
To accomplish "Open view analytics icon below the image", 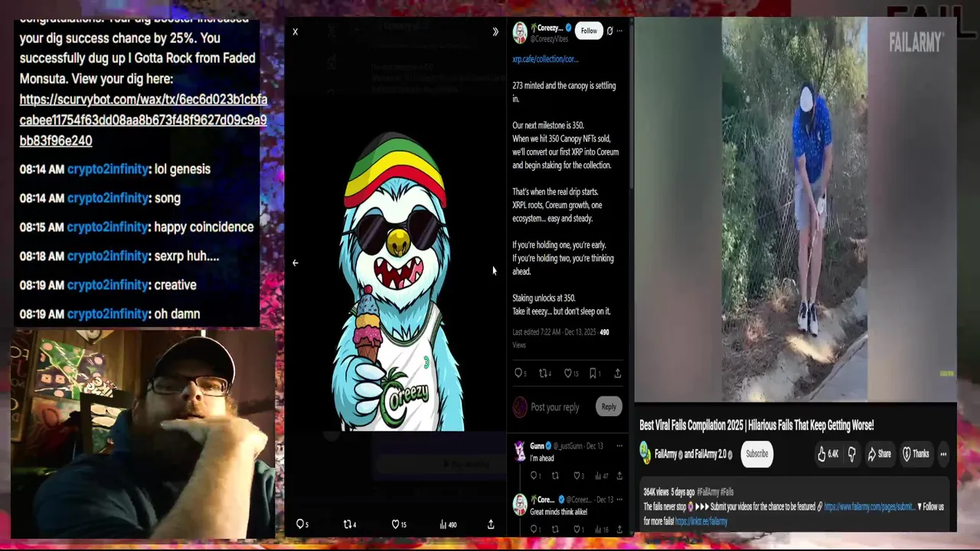I will pos(448,524).
